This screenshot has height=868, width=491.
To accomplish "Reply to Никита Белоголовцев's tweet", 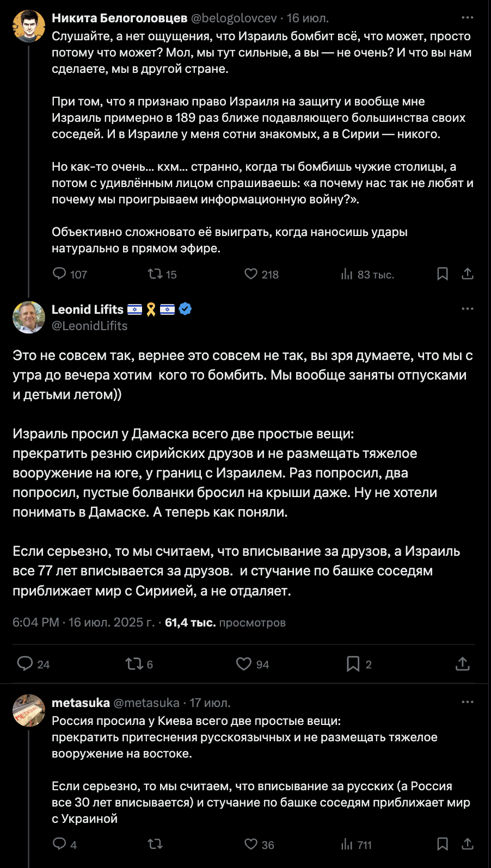I will [x=59, y=274].
